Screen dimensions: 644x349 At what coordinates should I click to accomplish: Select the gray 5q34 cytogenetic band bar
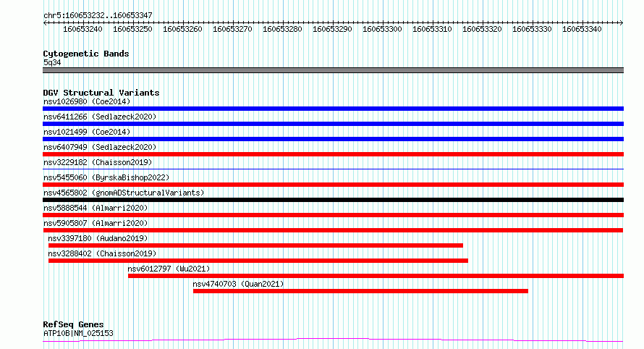pos(333,70)
